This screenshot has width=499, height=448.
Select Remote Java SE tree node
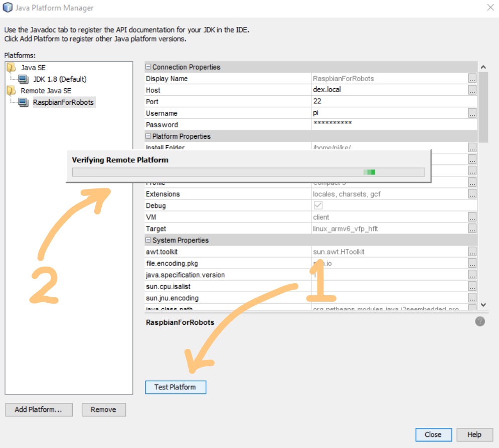tap(46, 91)
